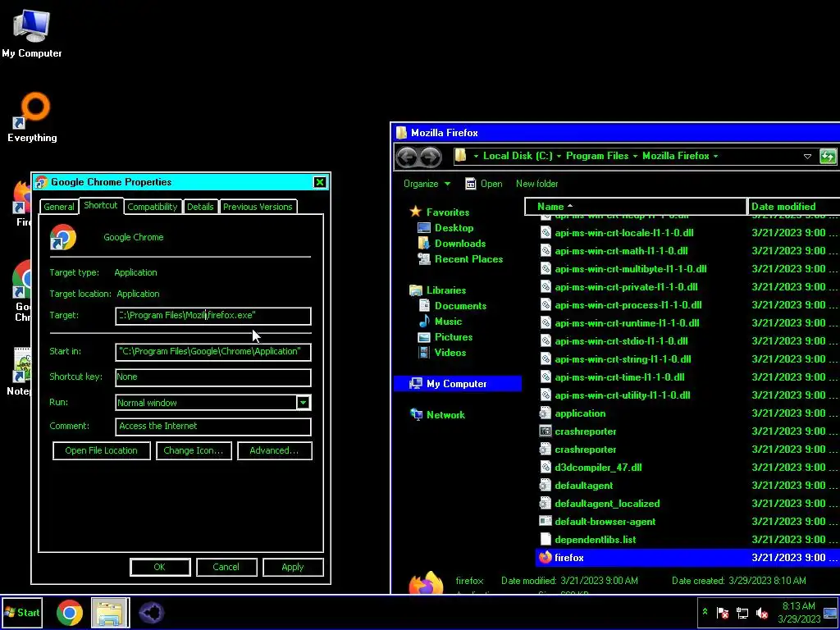This screenshot has width=840, height=630.
Task: Open Desktop under Favorites
Action: [x=454, y=228]
